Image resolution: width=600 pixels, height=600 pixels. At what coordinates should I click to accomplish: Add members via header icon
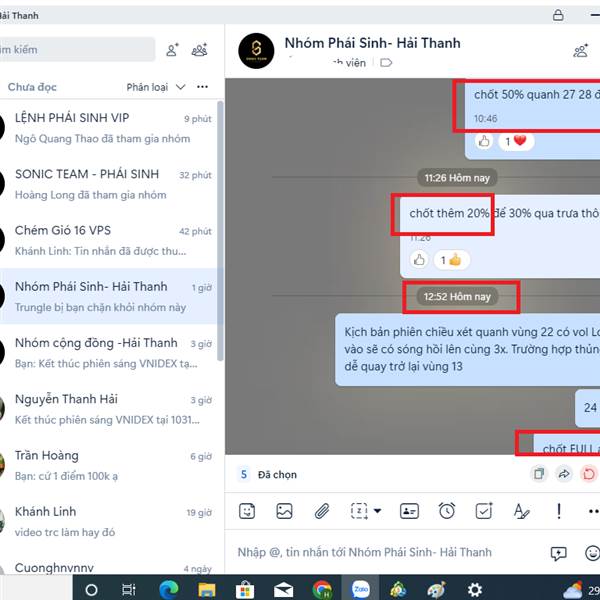pos(580,51)
